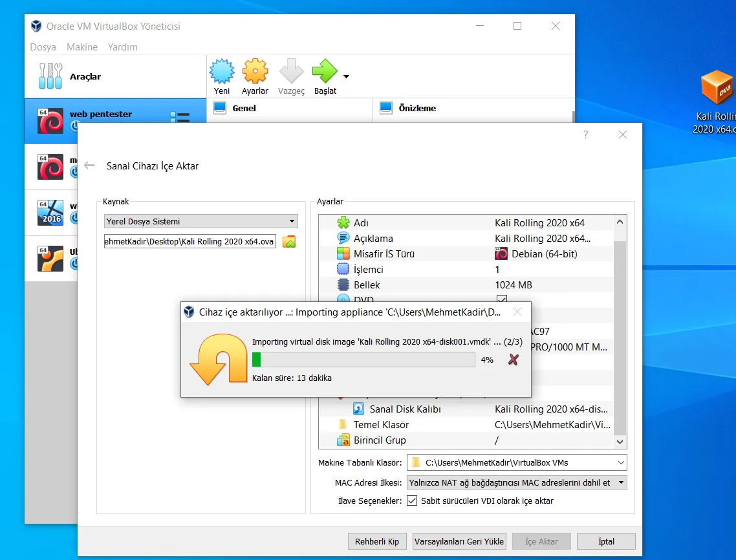The image size is (736, 560).
Task: Toggle Sabit sürücüleri VDI olarak içe aktar
Action: (x=411, y=501)
